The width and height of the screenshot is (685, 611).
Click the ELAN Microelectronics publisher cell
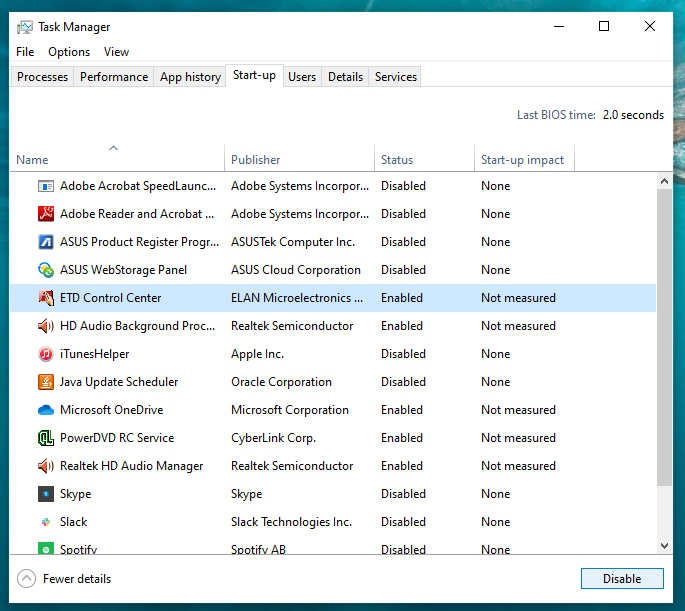coord(297,298)
